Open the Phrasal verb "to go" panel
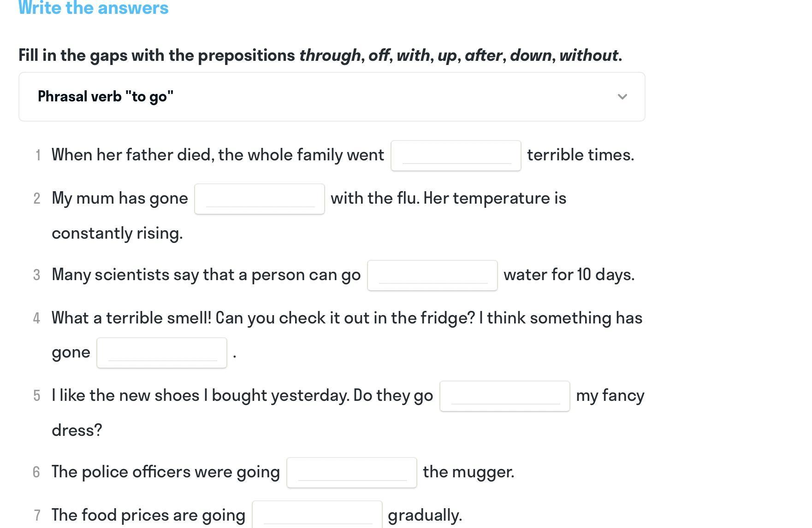 click(x=332, y=97)
